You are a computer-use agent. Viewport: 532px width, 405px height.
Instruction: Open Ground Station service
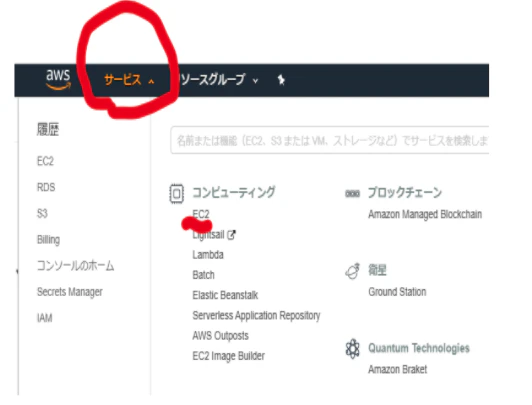(397, 292)
